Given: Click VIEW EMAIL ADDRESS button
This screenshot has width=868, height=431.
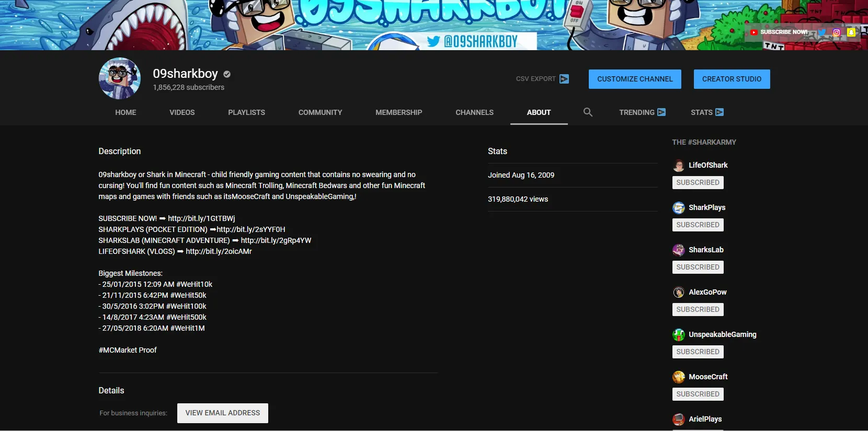Looking at the screenshot, I should [223, 413].
